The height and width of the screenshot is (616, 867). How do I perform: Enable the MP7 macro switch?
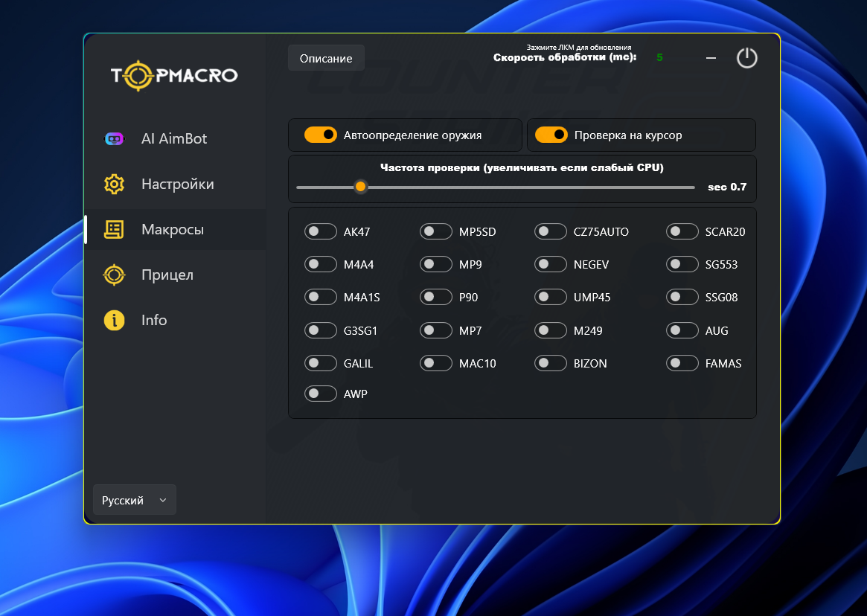click(436, 330)
